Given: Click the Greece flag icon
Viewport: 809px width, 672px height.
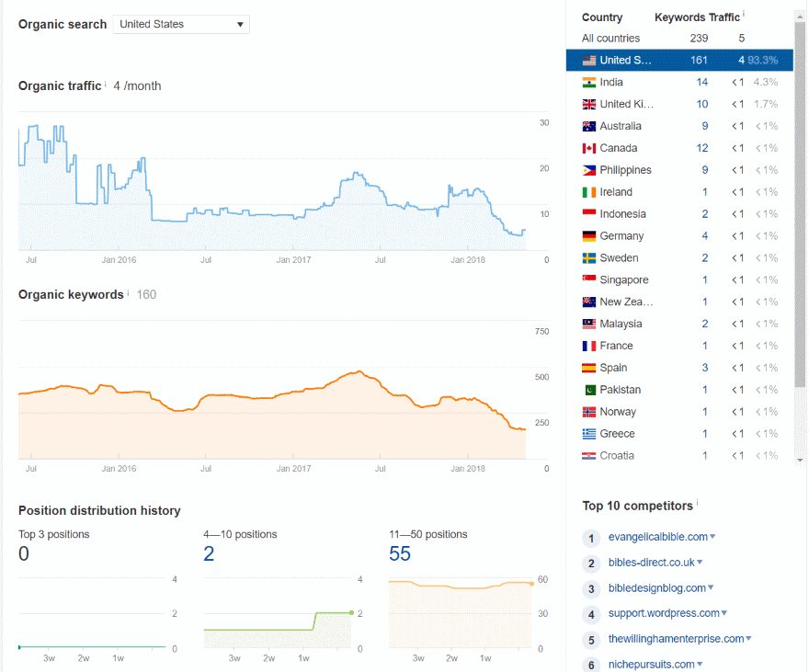Looking at the screenshot, I should [x=589, y=434].
